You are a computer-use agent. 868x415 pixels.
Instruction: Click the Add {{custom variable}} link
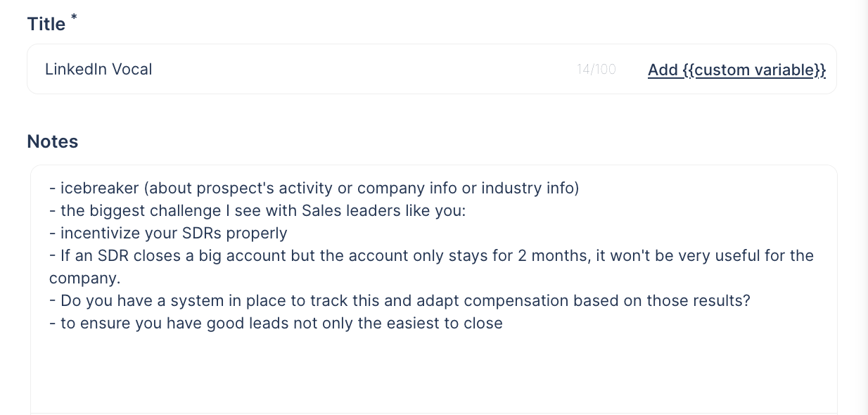736,70
